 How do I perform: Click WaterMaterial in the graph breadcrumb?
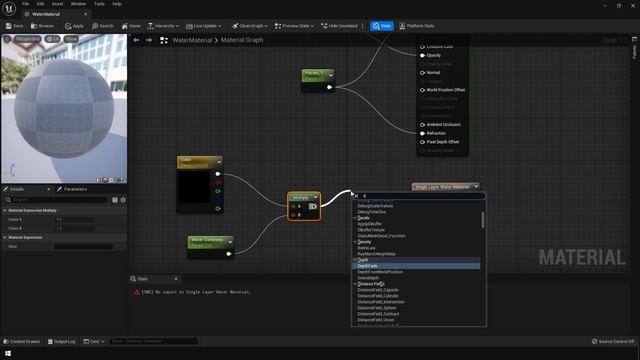(192, 40)
